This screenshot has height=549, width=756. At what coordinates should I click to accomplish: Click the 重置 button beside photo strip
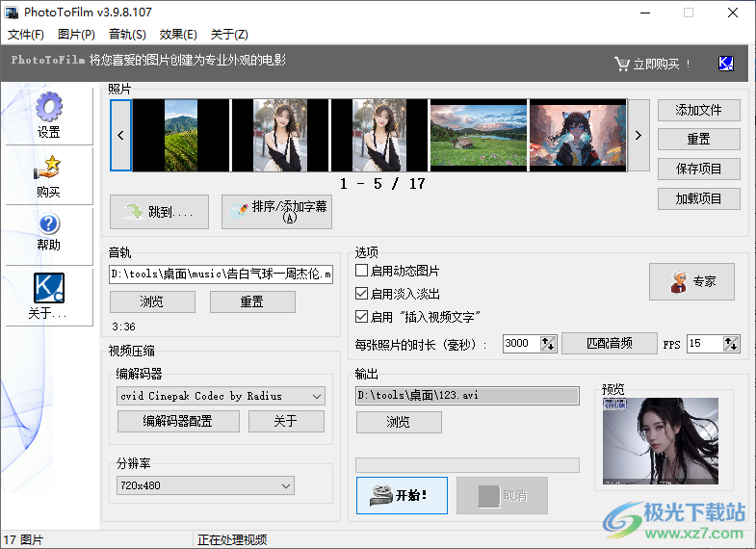(698, 140)
